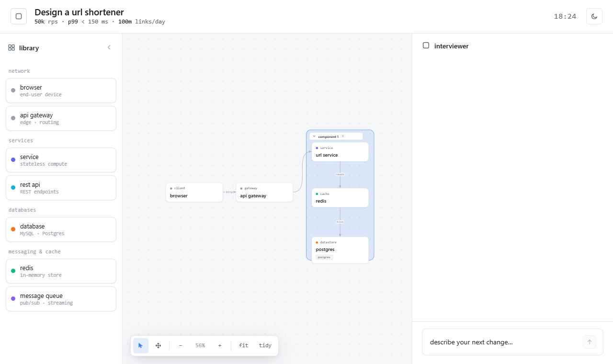Send the message with the arrow-up button
The height and width of the screenshot is (364, 613).
click(x=590, y=342)
